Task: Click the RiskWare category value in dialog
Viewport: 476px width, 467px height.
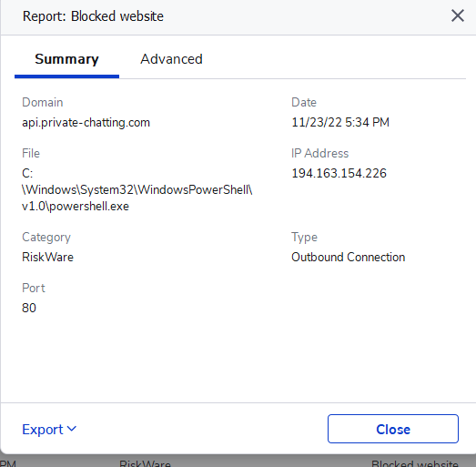Action: click(x=47, y=258)
